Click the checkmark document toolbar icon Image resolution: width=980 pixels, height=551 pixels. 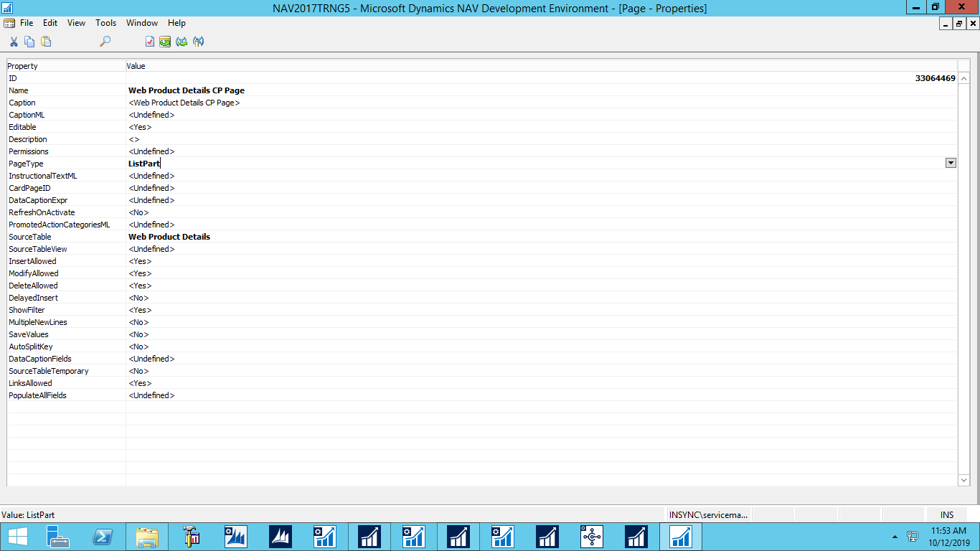point(149,42)
